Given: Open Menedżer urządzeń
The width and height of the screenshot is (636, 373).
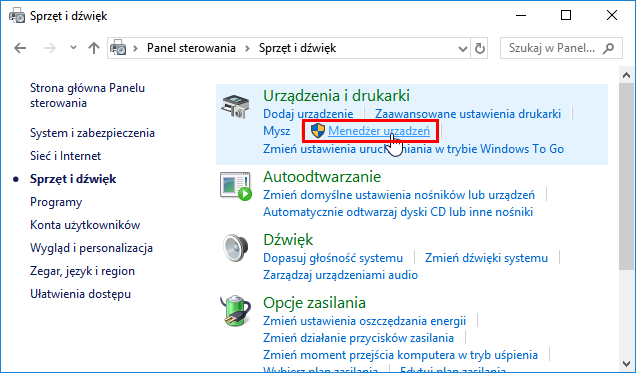Looking at the screenshot, I should [x=379, y=131].
